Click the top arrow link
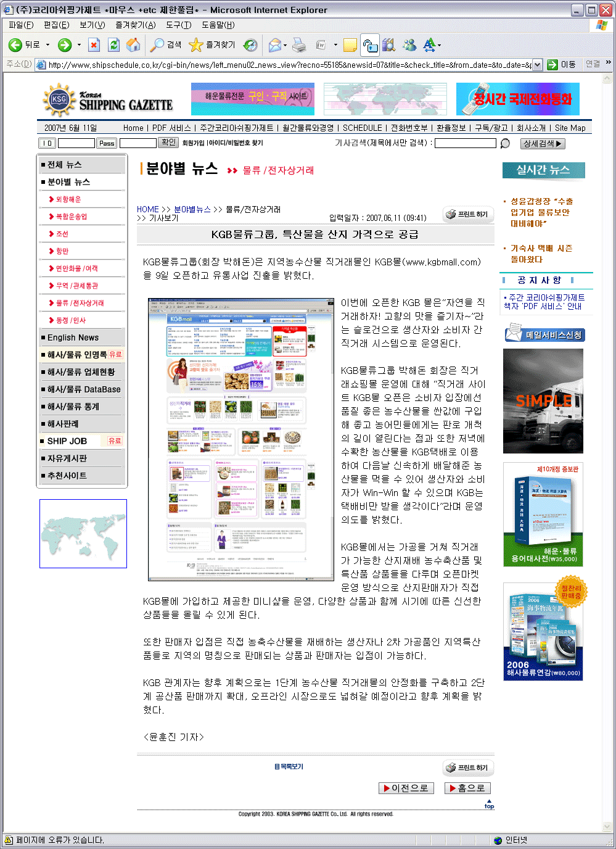The height and width of the screenshot is (849, 616). pyautogui.click(x=489, y=805)
